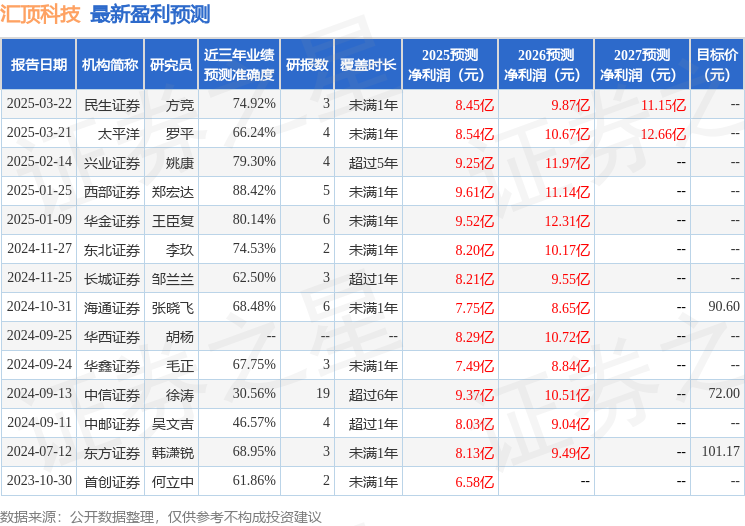This screenshot has width=745, height=526.
Task: Click 长城证券 institution cell
Action: click(x=112, y=279)
